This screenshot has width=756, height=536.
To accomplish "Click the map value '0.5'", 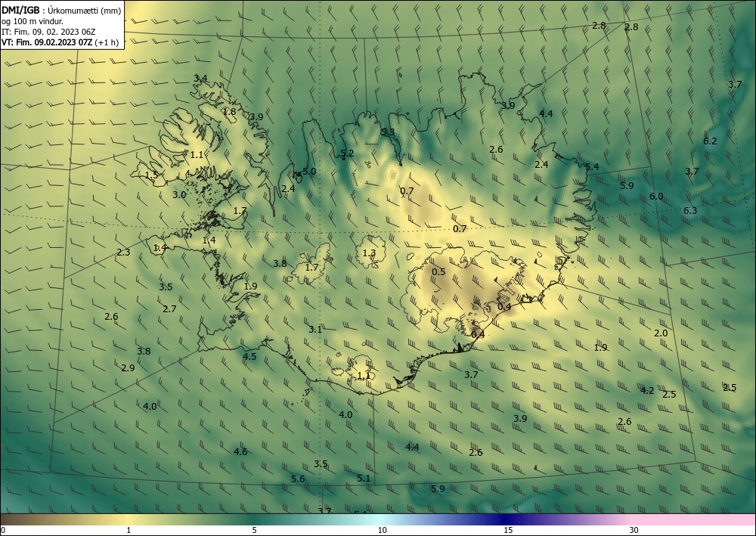I will coord(438,272).
